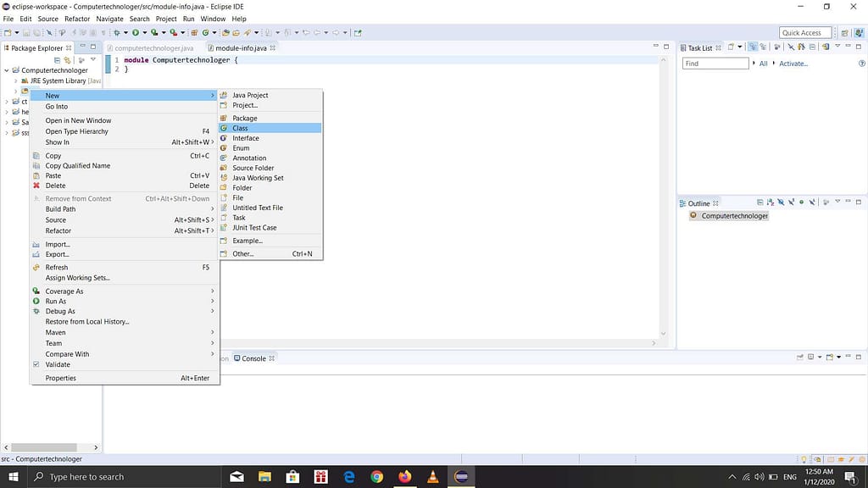The height and width of the screenshot is (488, 868).
Task: Click the New Java Class toolbar icon
Action: click(205, 33)
